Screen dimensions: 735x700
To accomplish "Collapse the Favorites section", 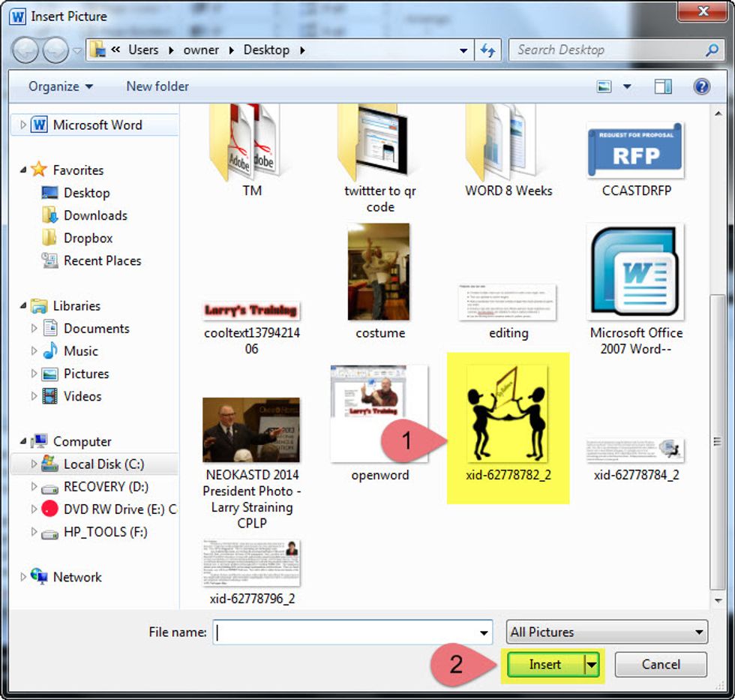I will pos(22,170).
